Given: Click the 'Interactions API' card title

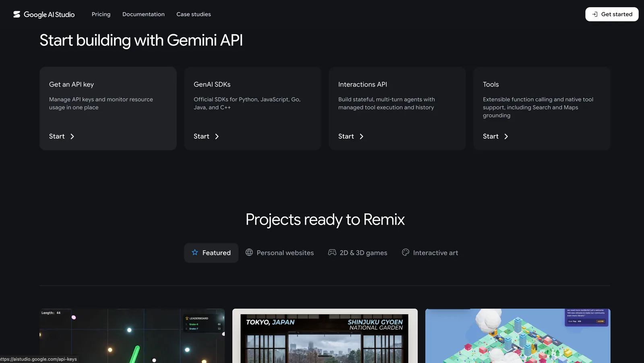Looking at the screenshot, I should pyautogui.click(x=363, y=84).
